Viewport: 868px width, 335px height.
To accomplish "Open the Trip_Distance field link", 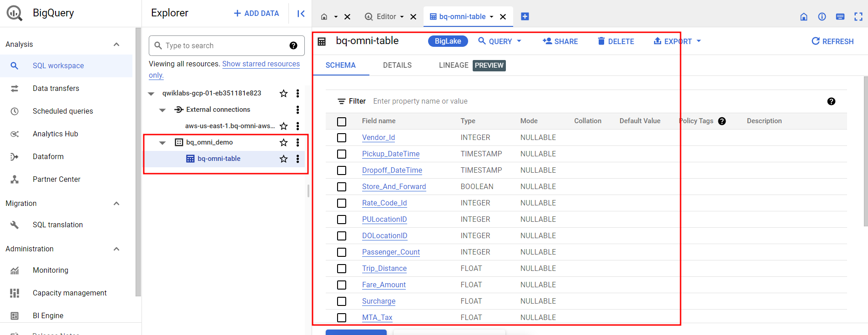I will pyautogui.click(x=384, y=269).
